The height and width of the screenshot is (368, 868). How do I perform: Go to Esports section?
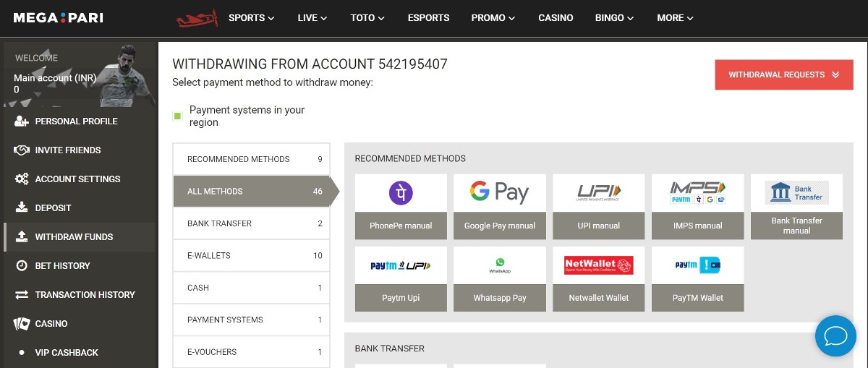point(428,18)
